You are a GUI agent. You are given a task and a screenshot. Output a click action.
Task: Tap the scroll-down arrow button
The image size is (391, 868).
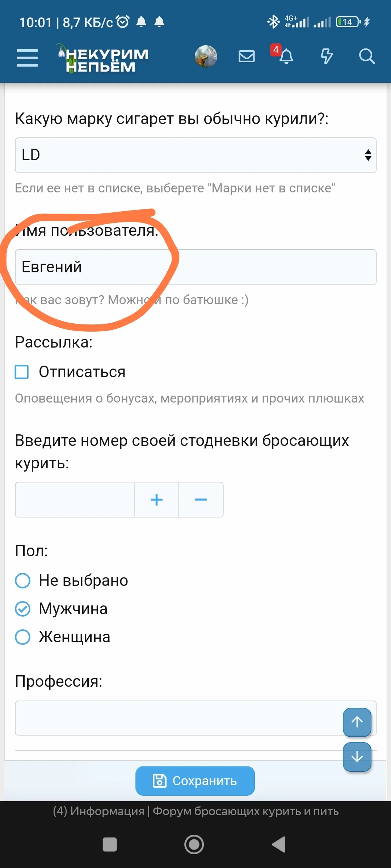point(357,757)
